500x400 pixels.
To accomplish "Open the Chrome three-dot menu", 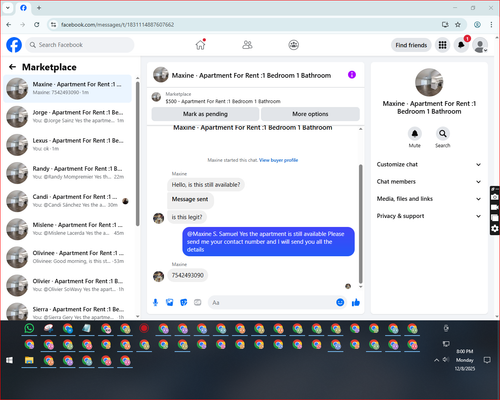I will (491, 25).
